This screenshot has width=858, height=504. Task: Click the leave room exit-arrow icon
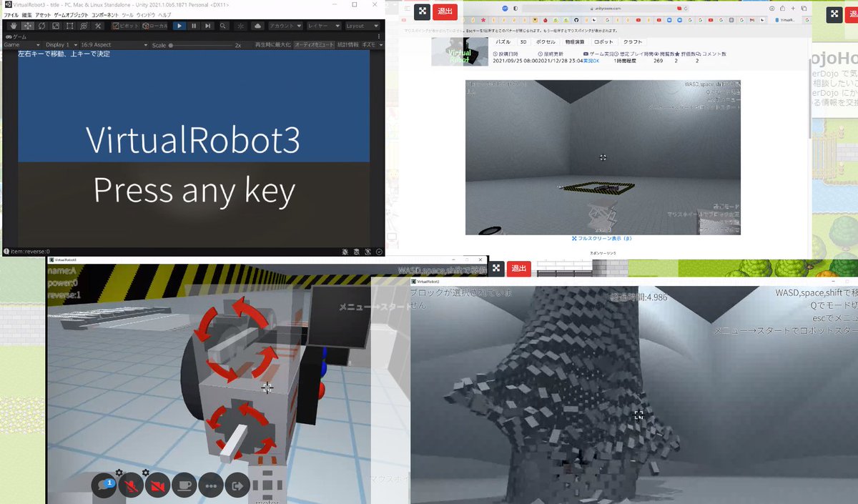[237, 486]
